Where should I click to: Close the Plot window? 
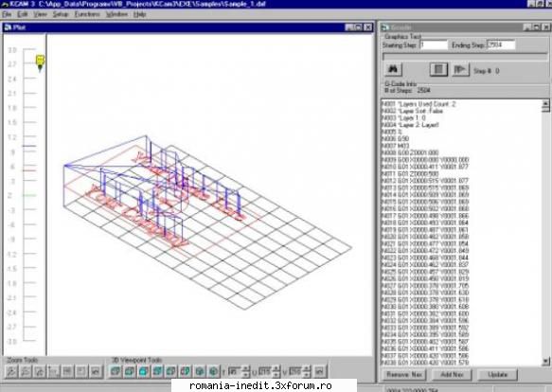tap(368, 27)
